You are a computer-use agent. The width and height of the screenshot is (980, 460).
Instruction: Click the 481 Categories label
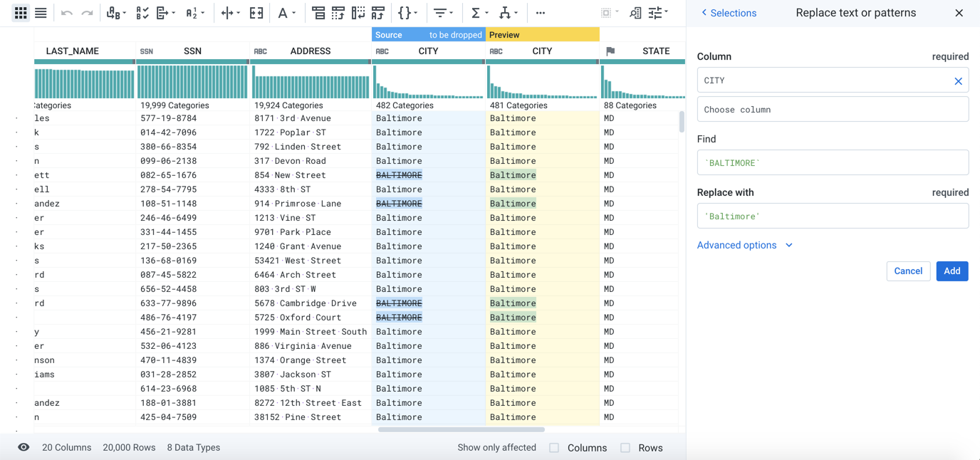pos(518,105)
